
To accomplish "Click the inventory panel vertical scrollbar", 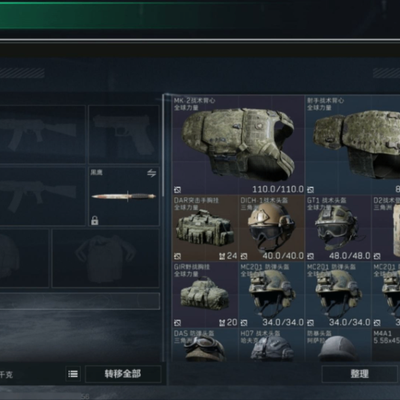I will (163, 147).
